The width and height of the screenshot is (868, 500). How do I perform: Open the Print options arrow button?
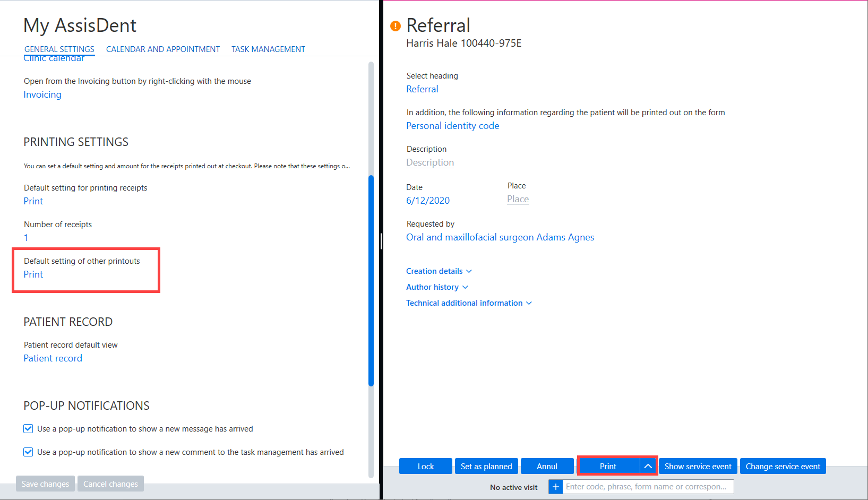(648, 466)
